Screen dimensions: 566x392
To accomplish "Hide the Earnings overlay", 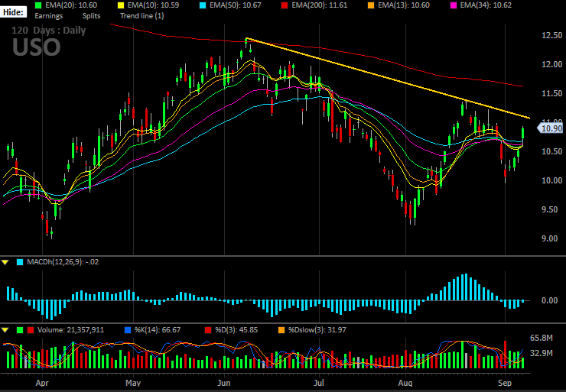I will [49, 16].
